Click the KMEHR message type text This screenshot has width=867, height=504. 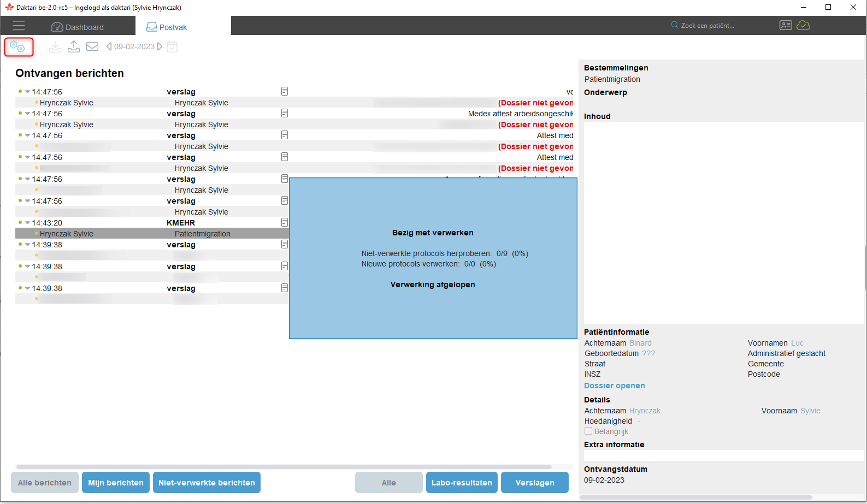[181, 223]
